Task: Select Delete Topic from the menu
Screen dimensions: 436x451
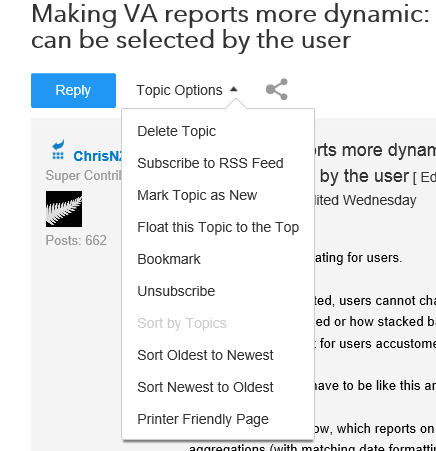Action: click(x=177, y=131)
